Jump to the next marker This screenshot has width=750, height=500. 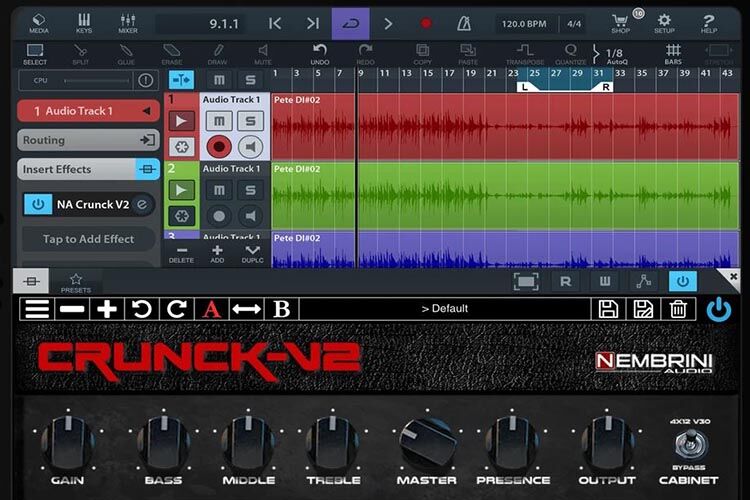(313, 23)
